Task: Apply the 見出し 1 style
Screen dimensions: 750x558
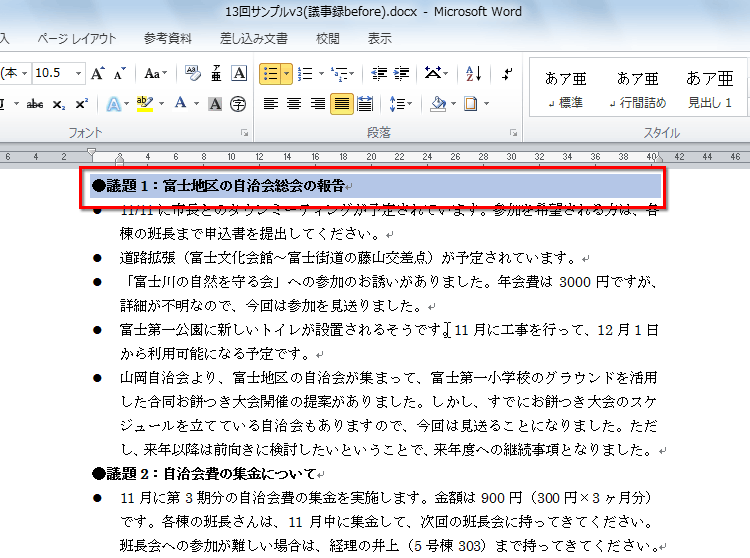Action: (x=710, y=89)
